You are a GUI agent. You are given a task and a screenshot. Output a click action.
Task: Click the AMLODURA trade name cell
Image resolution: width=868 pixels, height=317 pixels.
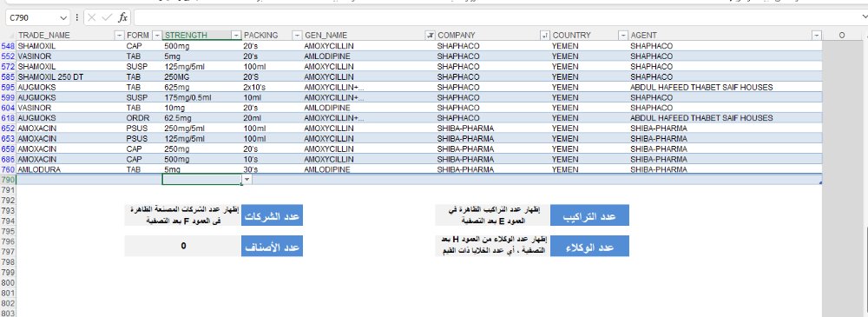(x=70, y=169)
